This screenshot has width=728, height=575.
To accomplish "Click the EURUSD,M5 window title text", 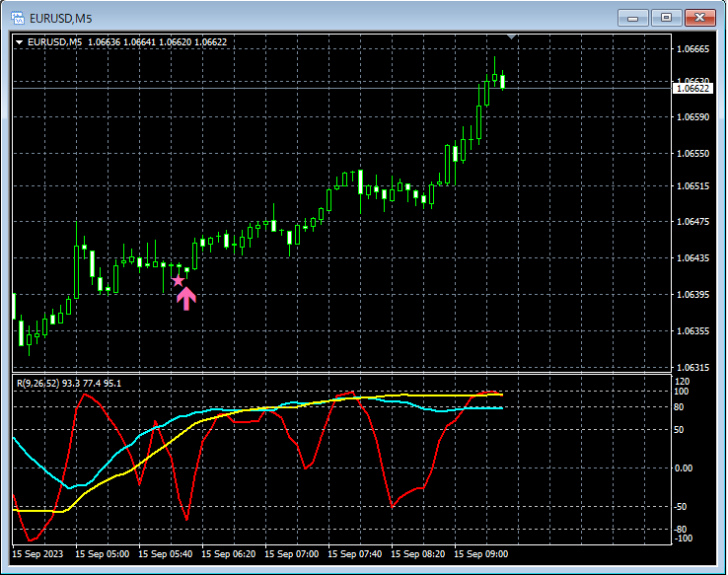I will (61, 19).
